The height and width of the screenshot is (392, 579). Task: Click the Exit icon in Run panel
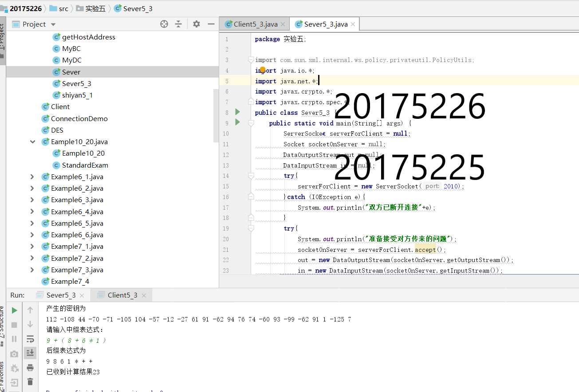pyautogui.click(x=14, y=382)
